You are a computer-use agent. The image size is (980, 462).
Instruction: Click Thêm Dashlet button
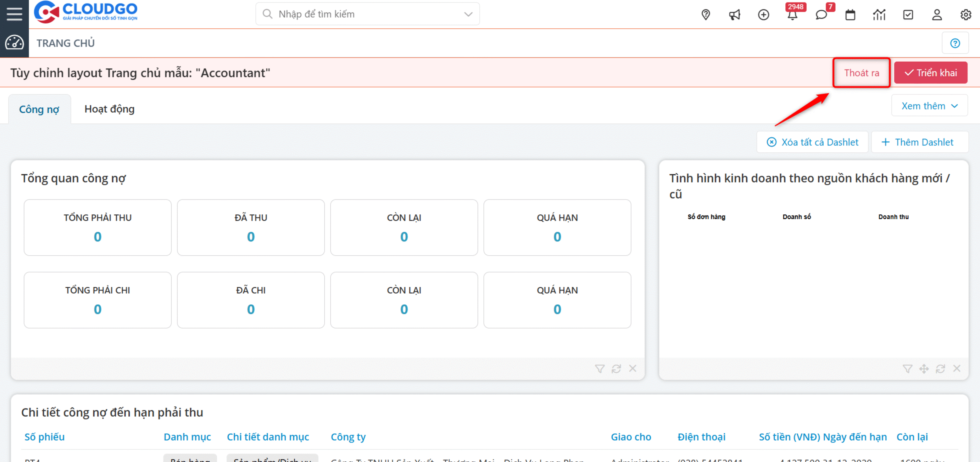920,142
